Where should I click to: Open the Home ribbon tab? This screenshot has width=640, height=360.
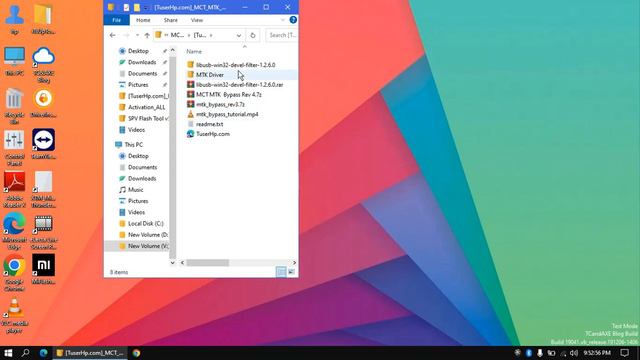point(143,20)
